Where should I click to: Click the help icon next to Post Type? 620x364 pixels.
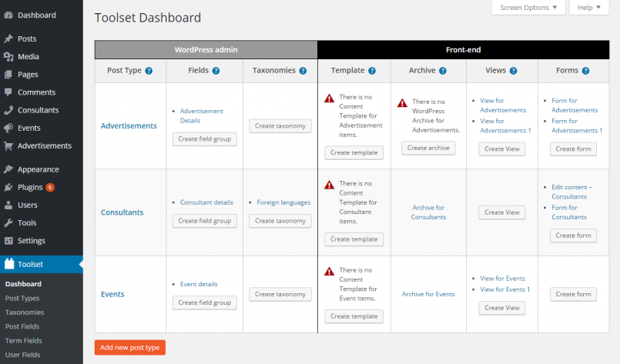pos(149,71)
